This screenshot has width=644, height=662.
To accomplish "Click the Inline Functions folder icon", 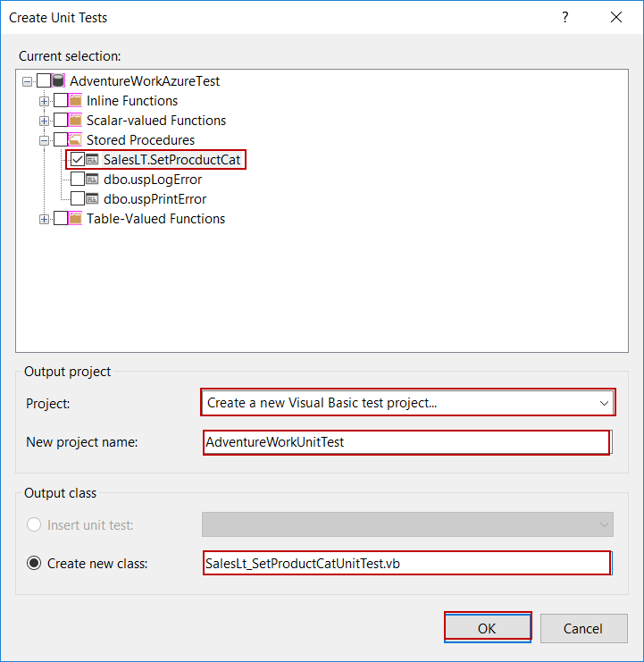I will pos(76,101).
